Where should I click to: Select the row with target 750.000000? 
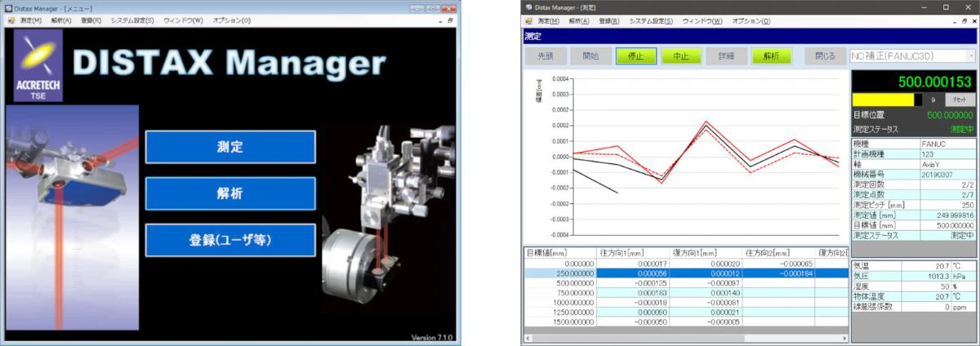(x=684, y=293)
